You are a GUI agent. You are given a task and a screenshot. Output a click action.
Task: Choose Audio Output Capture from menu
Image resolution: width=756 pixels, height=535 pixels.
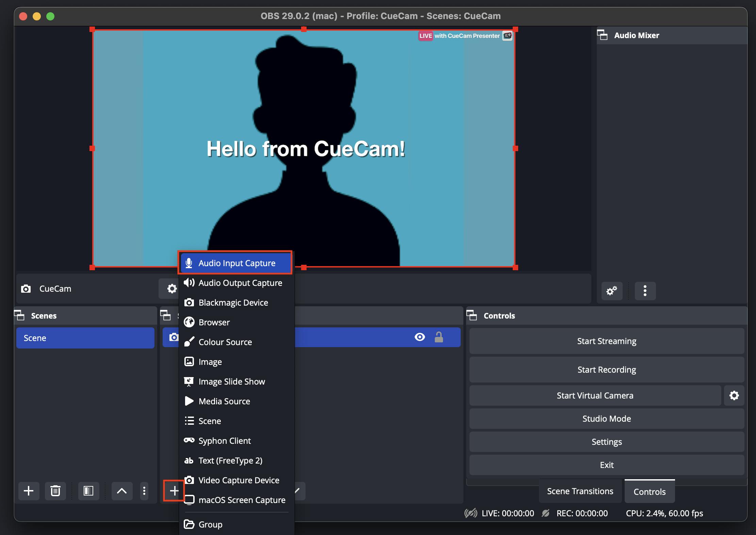[236, 283]
